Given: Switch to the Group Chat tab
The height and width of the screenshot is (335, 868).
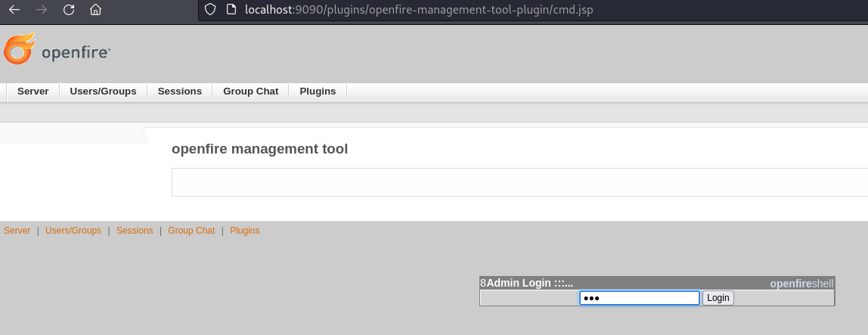Looking at the screenshot, I should click(251, 92).
